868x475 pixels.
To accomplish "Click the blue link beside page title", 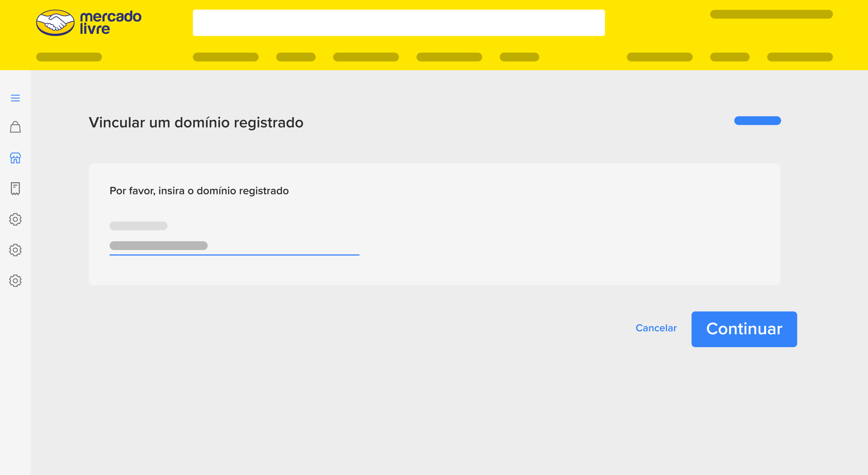I will point(758,121).
